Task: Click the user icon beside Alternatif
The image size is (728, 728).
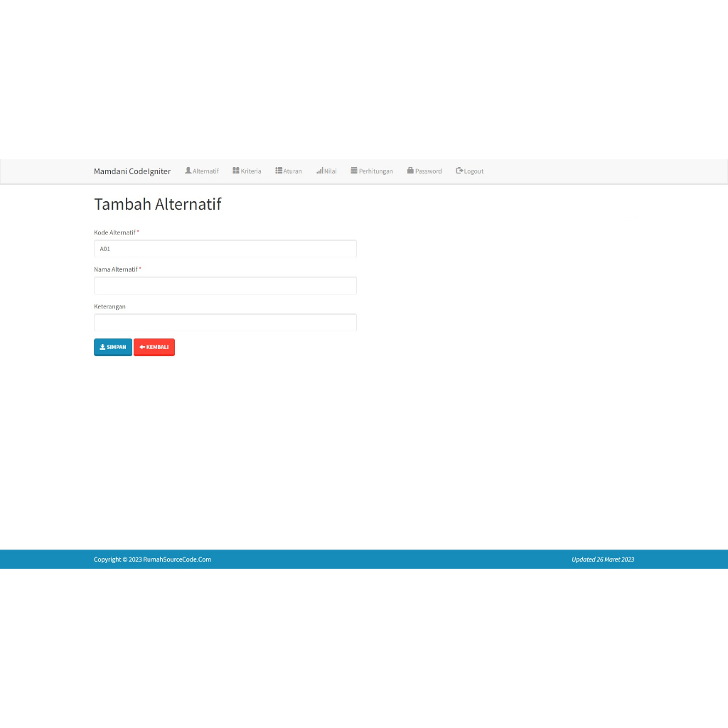Action: (x=188, y=171)
